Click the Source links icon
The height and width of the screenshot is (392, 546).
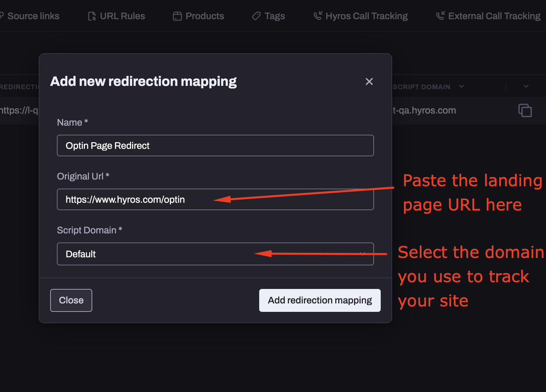(2, 15)
